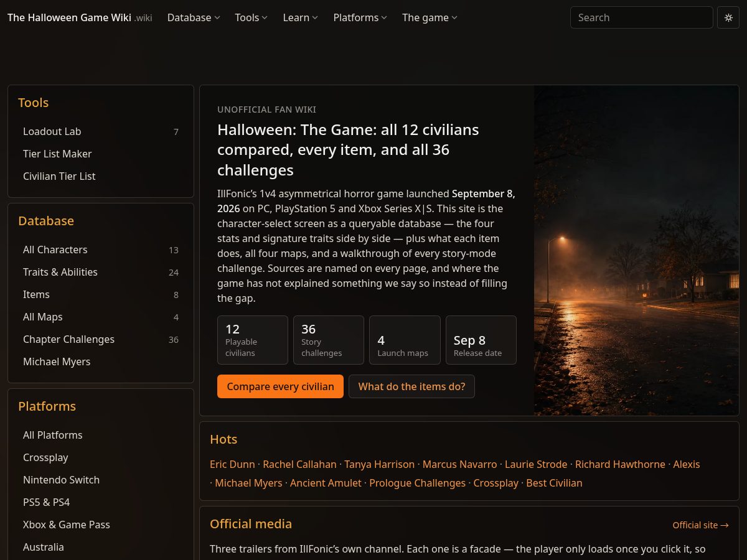Open Tanya Harrison hot link

coord(379,464)
